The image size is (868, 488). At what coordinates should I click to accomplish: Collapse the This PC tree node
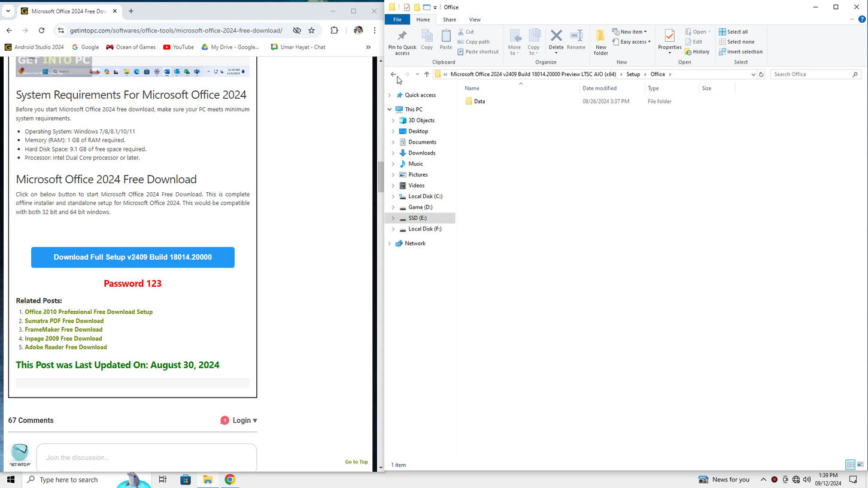(x=390, y=110)
